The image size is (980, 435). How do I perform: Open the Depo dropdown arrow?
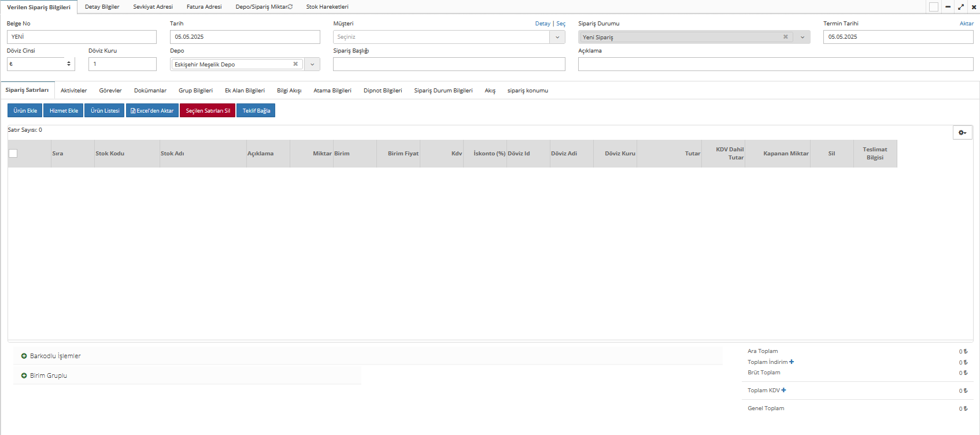click(312, 64)
